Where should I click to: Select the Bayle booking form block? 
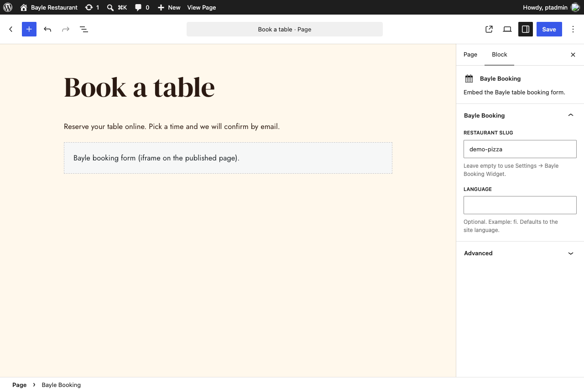point(228,158)
